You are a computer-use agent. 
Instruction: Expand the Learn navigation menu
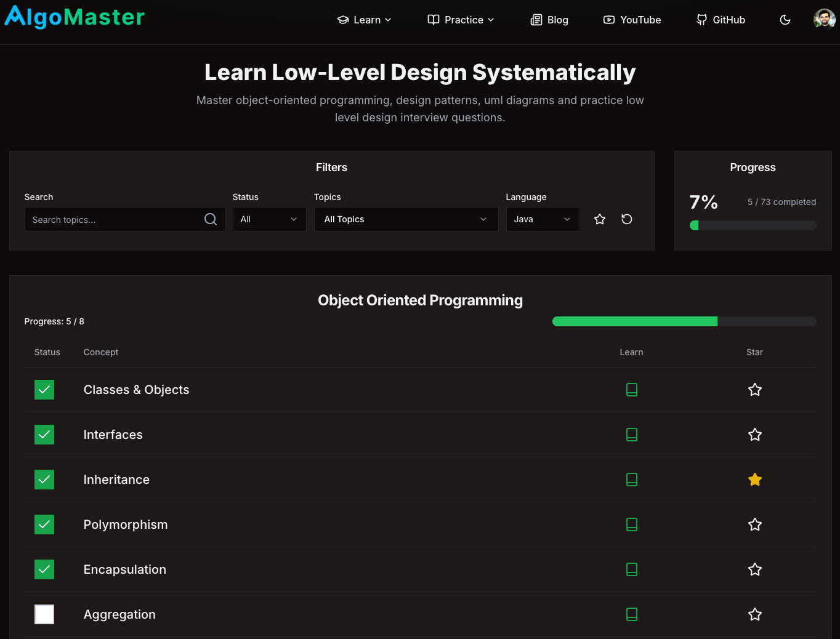pos(364,20)
